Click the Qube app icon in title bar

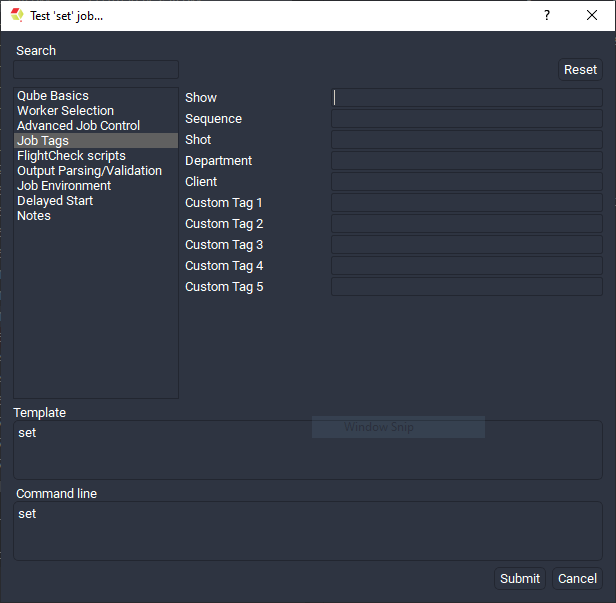tap(17, 15)
